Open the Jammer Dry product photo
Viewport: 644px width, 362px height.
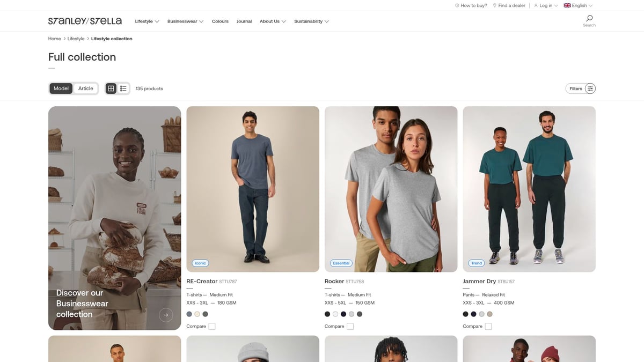(x=529, y=189)
